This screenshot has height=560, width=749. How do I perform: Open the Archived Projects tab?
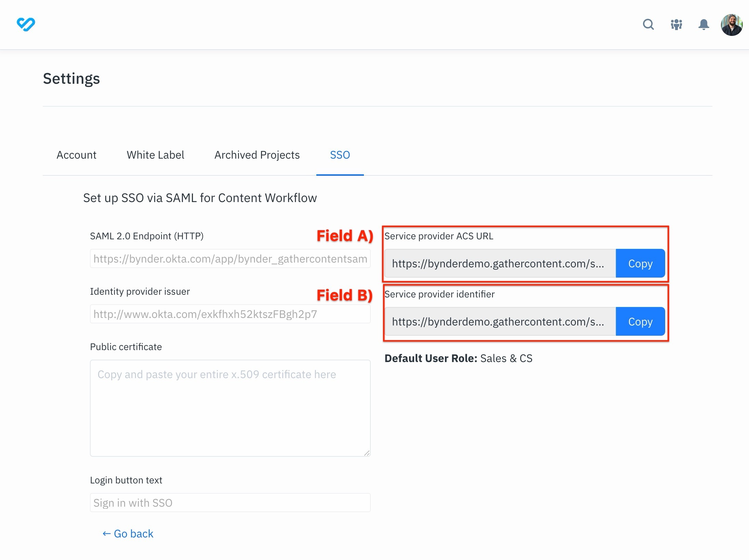pyautogui.click(x=257, y=155)
